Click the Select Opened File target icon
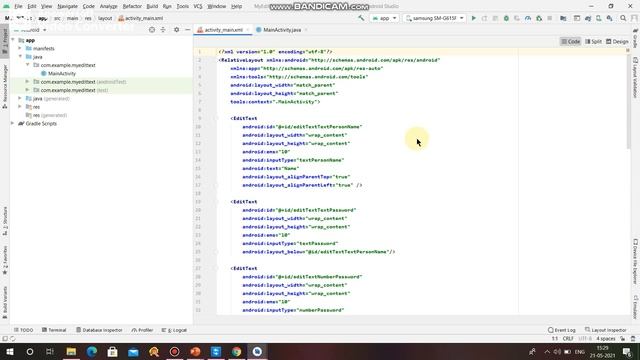 pyautogui.click(x=152, y=30)
